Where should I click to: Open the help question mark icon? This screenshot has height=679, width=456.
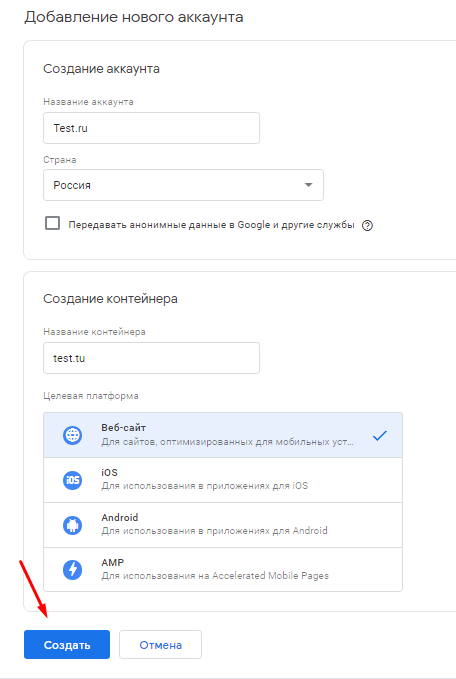367,225
